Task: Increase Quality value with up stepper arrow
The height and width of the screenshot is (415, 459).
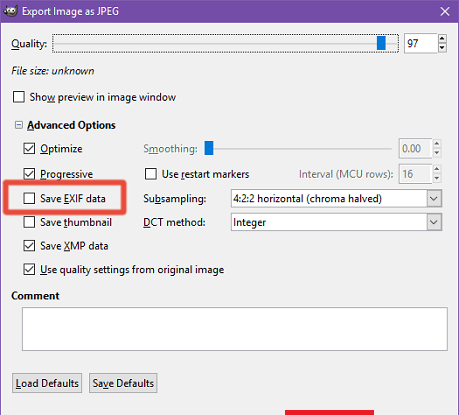Action: pyautogui.click(x=442, y=39)
